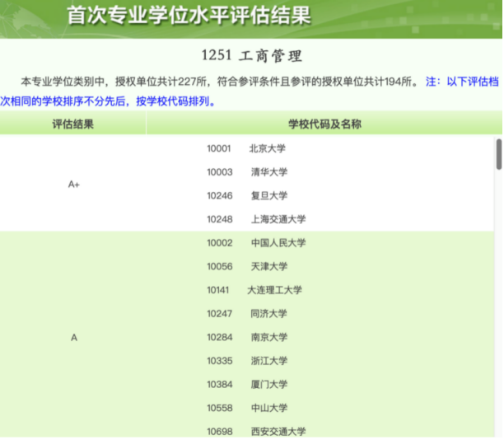
Task: Click the 同济大学 entry
Action: click(x=268, y=314)
